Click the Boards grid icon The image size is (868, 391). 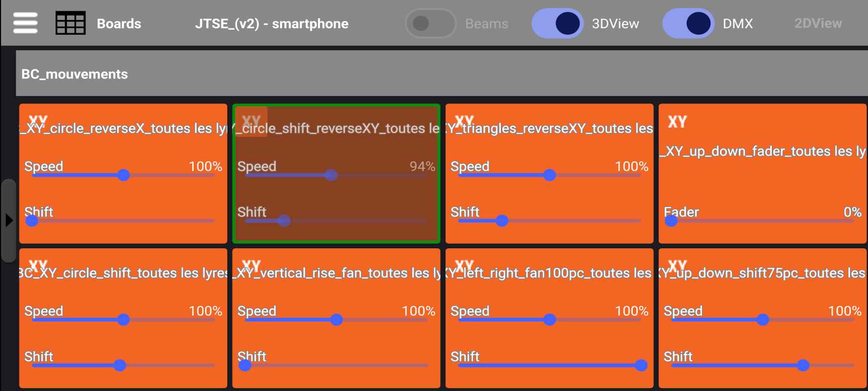click(x=70, y=23)
